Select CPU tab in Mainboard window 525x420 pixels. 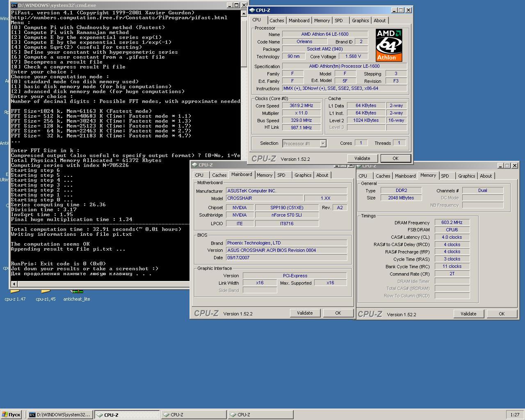(x=199, y=175)
